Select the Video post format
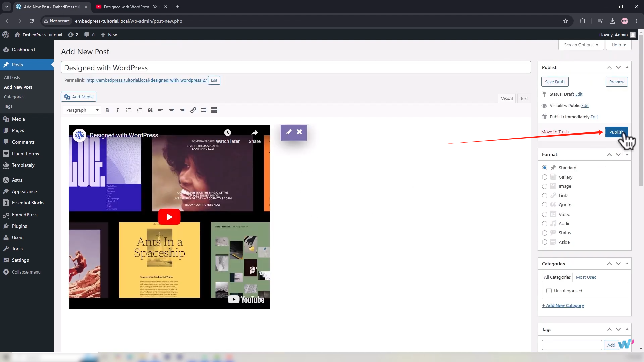Image resolution: width=644 pixels, height=362 pixels. click(x=545, y=214)
